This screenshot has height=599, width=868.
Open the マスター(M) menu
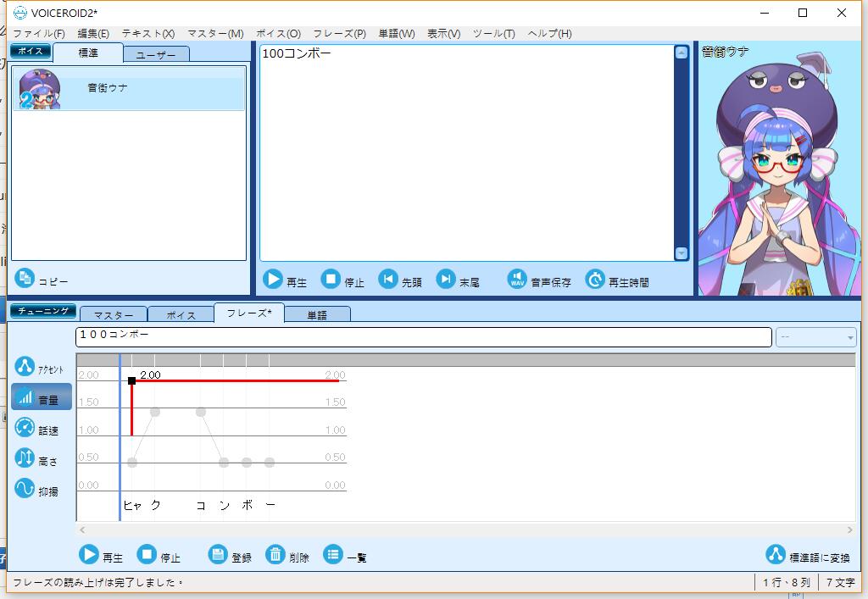click(x=215, y=34)
